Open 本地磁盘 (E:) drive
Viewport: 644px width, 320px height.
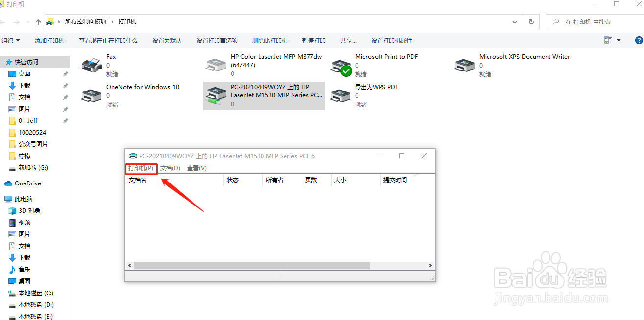(35, 317)
